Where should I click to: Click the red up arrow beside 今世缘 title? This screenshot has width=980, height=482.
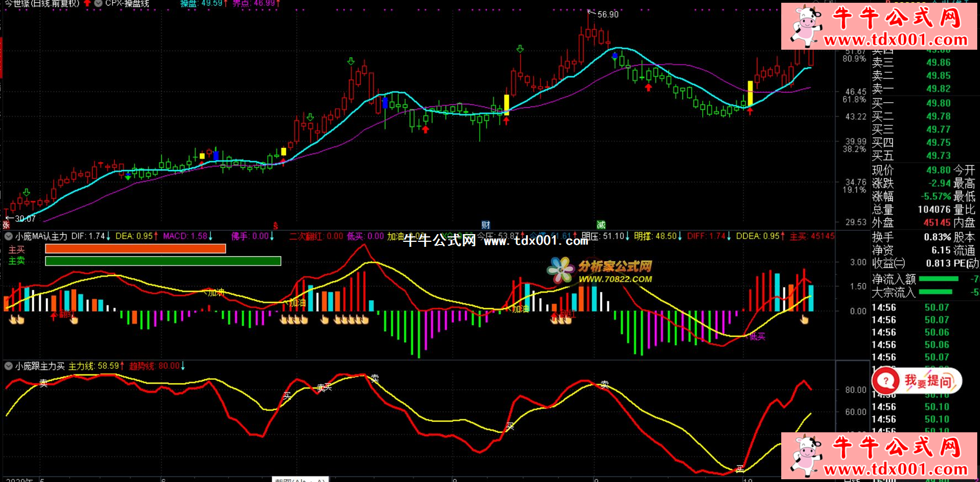click(x=87, y=3)
